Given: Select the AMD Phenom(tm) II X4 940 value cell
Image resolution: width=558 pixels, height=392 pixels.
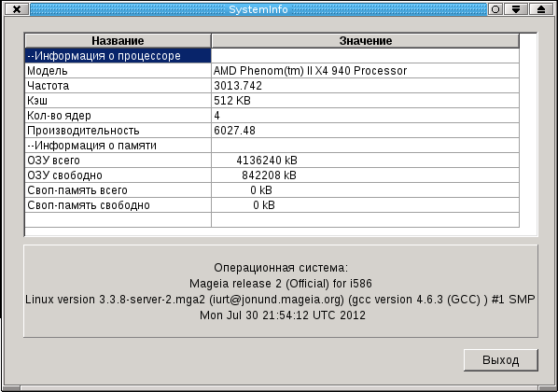Looking at the screenshot, I should click(x=365, y=71).
